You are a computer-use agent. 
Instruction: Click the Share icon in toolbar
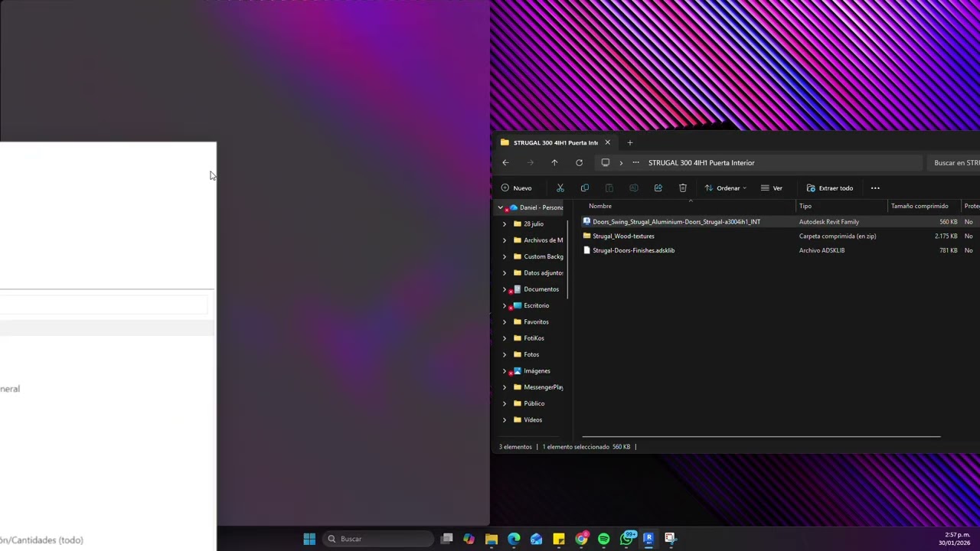click(x=658, y=187)
